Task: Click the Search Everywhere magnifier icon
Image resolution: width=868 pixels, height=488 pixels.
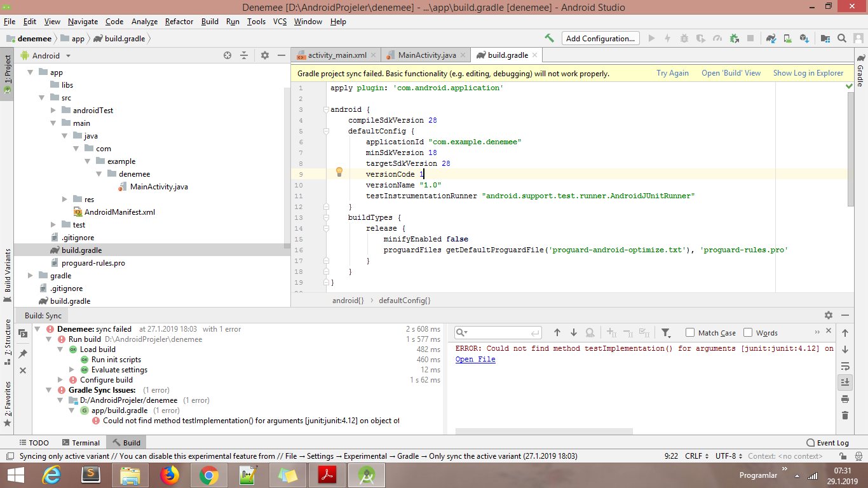Action: click(841, 38)
